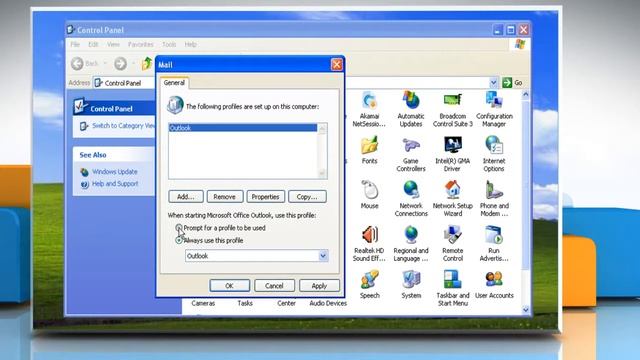
Task: Click Control Panel window scroll down arrow
Action: 525,310
